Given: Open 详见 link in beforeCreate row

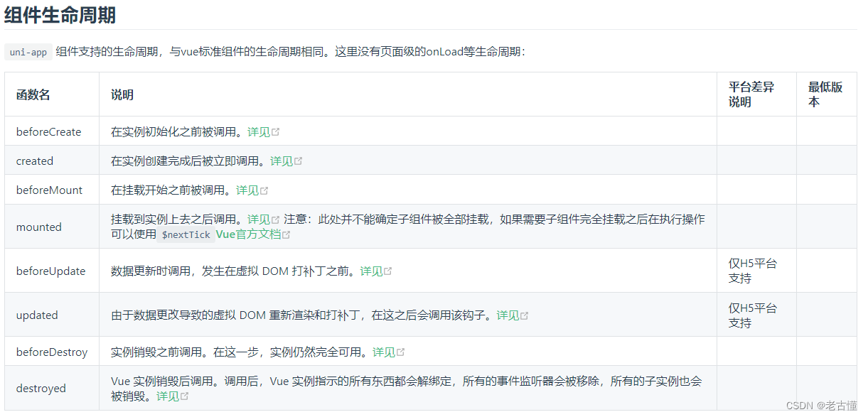Looking at the screenshot, I should (x=259, y=131).
